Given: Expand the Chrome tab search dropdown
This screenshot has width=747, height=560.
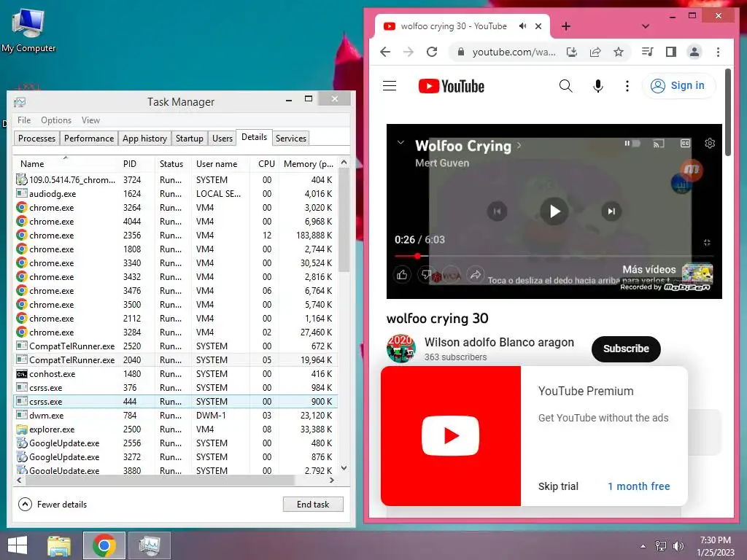Looking at the screenshot, I should 646,26.
